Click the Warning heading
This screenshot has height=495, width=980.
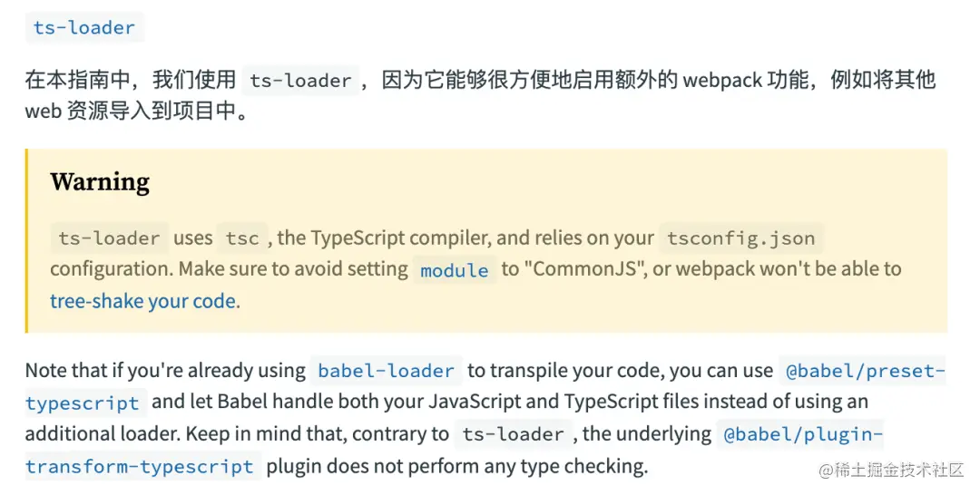pyautogui.click(x=100, y=181)
